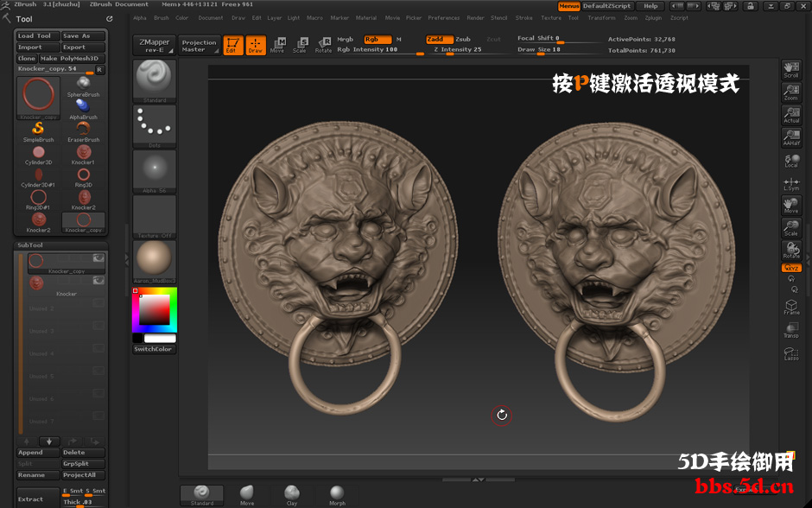Click the Make PolyMesh3D button
The height and width of the screenshot is (508, 812).
tap(72, 59)
